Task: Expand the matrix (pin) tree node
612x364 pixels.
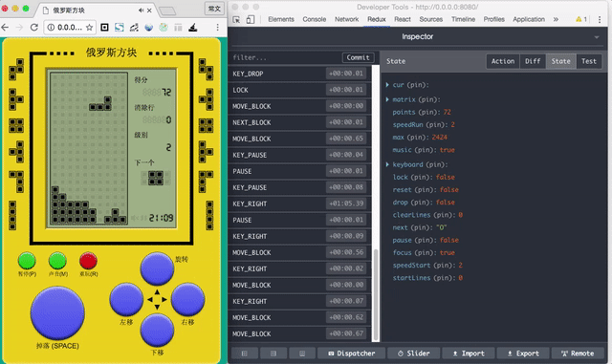Action: (x=387, y=99)
